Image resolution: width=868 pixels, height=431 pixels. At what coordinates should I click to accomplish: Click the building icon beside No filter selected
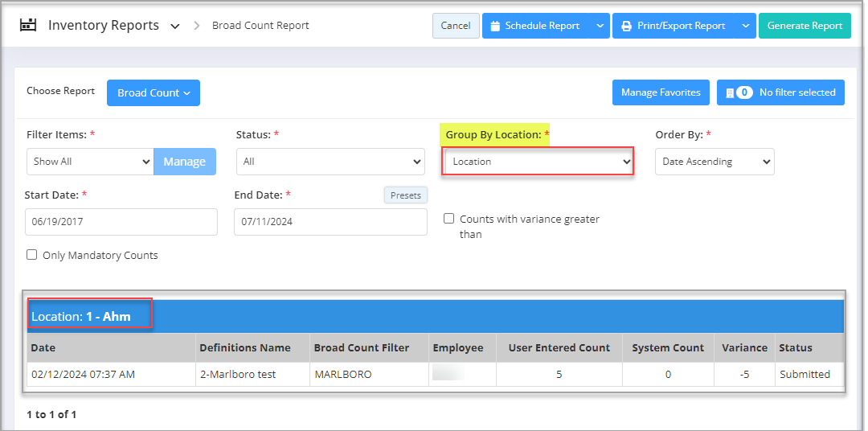[729, 92]
